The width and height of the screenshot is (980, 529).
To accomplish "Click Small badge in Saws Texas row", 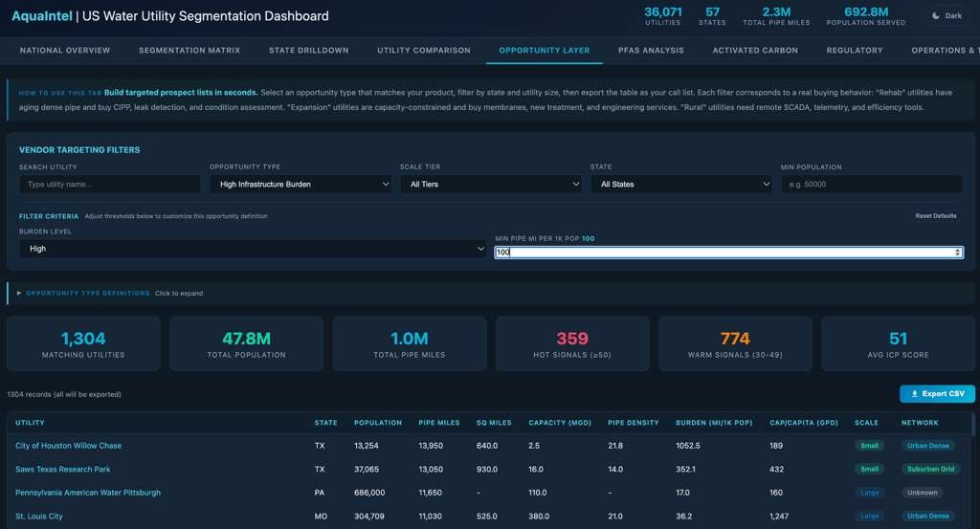I will [869, 469].
